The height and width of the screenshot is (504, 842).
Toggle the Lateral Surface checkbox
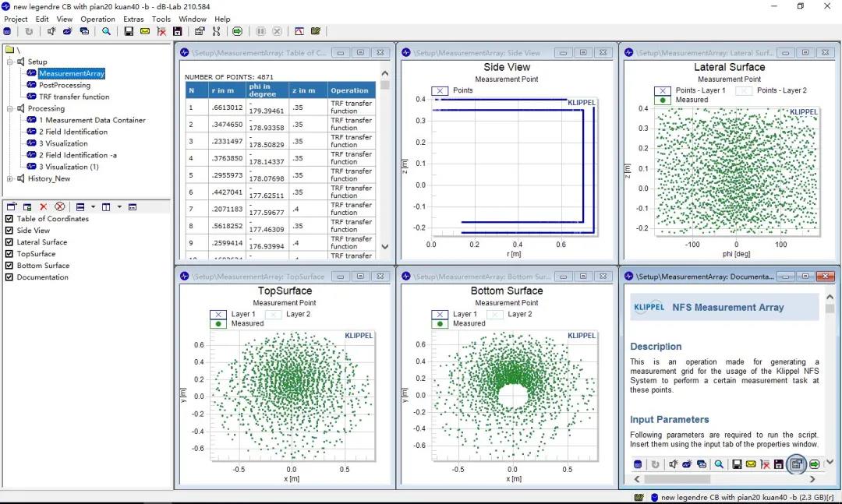[9, 242]
